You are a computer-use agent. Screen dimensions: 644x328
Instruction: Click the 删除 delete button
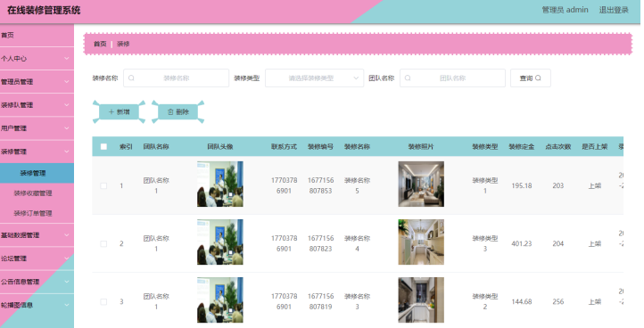(x=178, y=111)
